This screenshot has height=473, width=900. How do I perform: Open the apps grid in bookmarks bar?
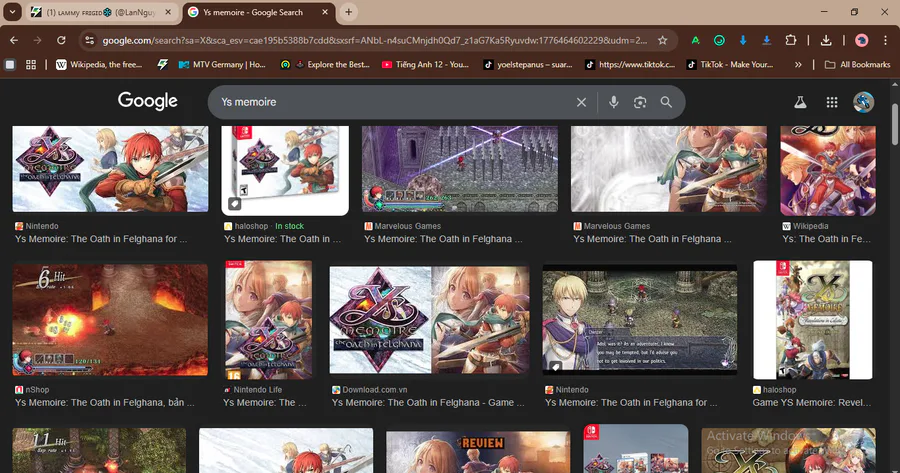(x=31, y=65)
